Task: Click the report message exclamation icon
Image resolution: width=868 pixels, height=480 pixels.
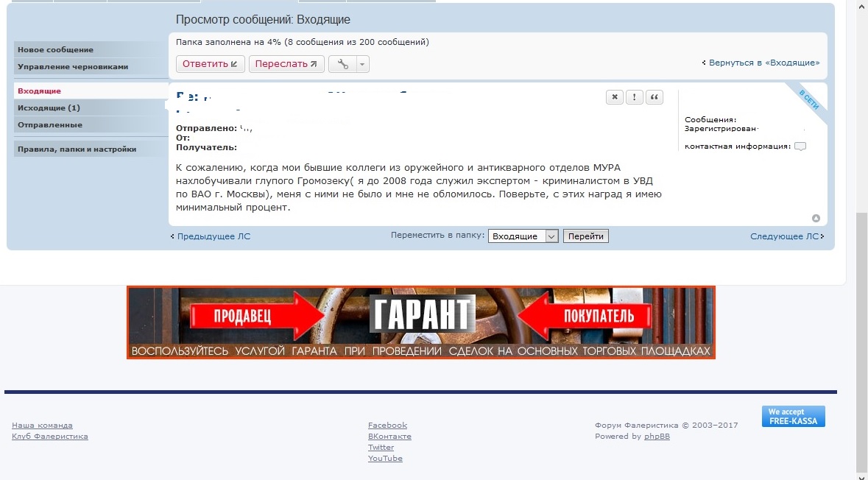Action: pos(635,97)
